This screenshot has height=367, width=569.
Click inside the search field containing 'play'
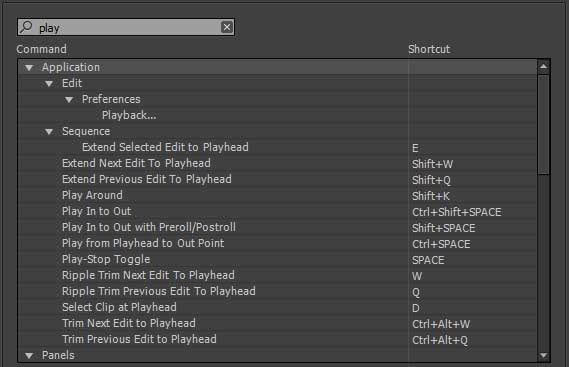(127, 27)
